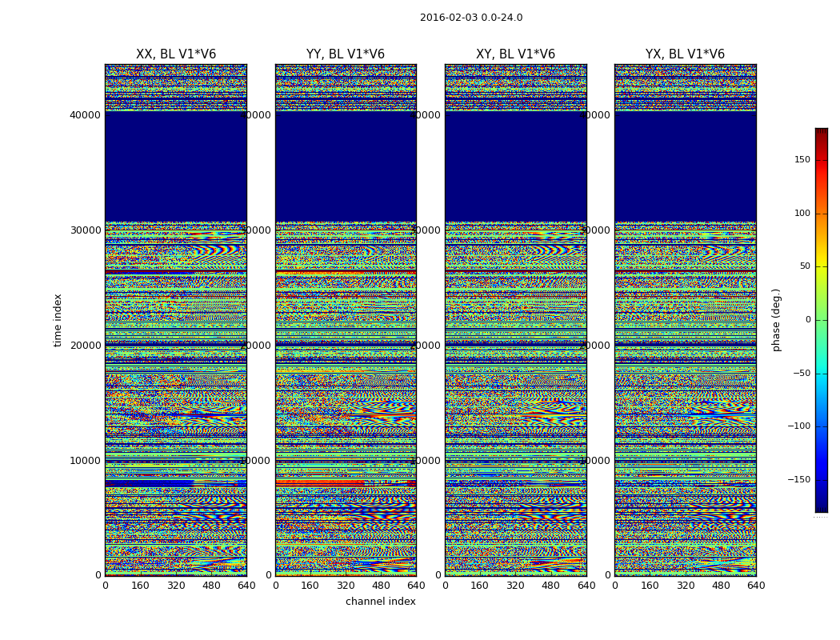Click the solid blue gap in the YY panel
840x640 pixels.
[346, 166]
